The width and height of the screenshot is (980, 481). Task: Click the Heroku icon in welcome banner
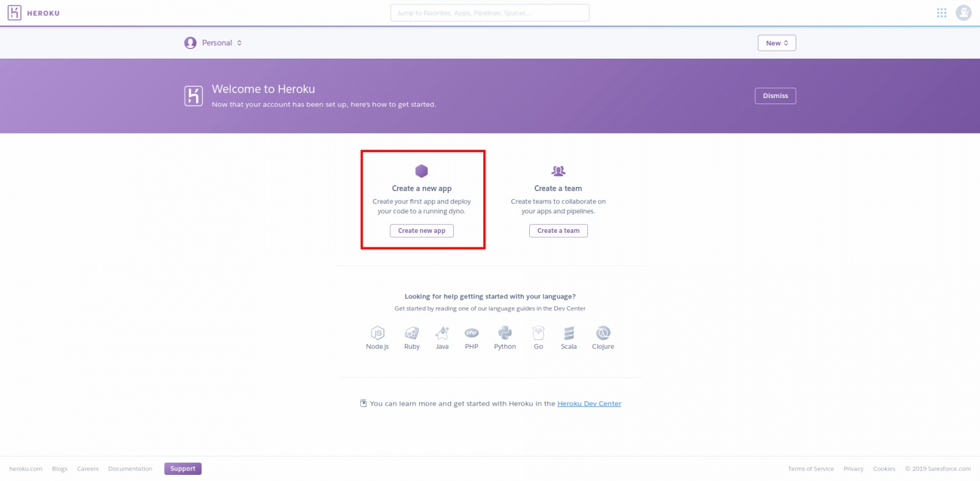(x=194, y=96)
